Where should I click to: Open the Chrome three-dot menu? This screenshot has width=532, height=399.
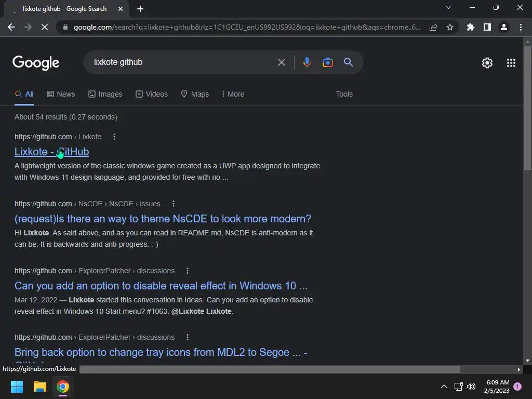[x=521, y=27]
